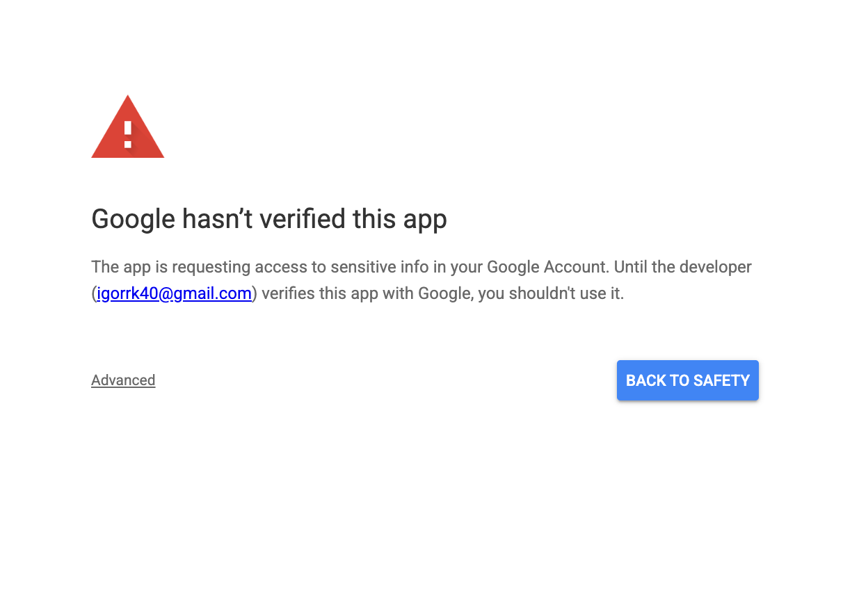The image size is (859, 616).
Task: Click the heading 'Google hasn't verified this app'
Action: tap(269, 219)
